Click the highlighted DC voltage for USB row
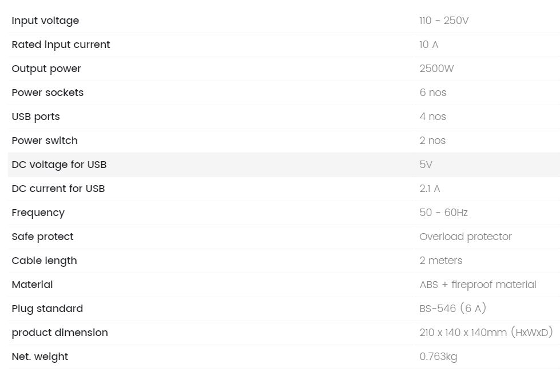 tap(284, 165)
